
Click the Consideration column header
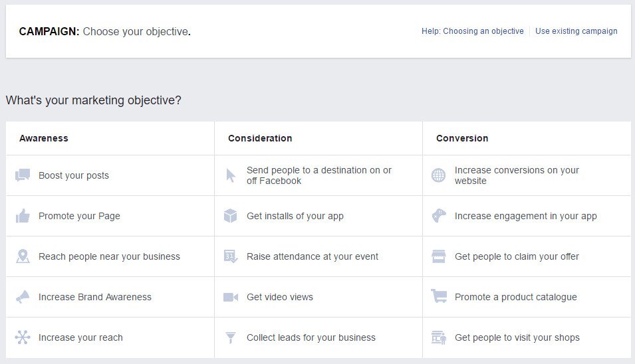260,138
